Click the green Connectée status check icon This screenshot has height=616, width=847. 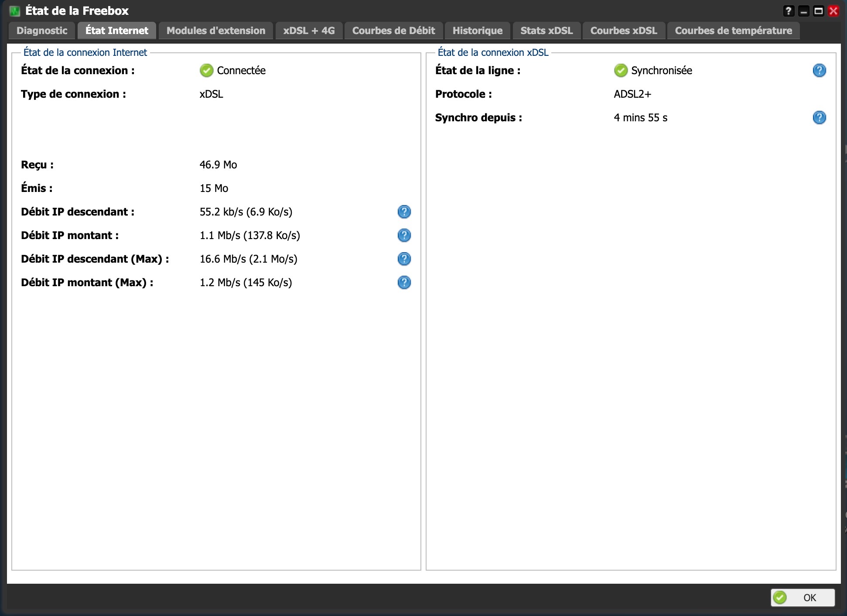pos(206,70)
